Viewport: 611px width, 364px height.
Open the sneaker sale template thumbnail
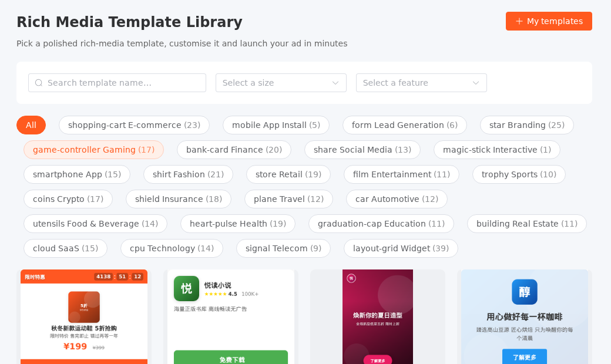pyautogui.click(x=84, y=317)
